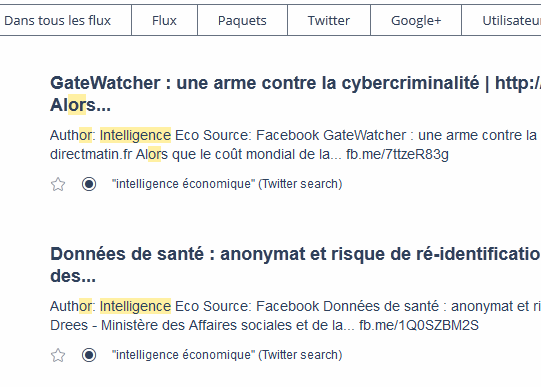Open Twitter search source under GateWatcher article
The height and width of the screenshot is (387, 541).
pos(227,184)
